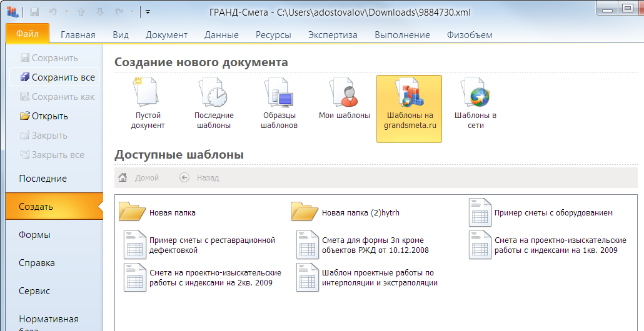Click the save icon in quick access toolbar

point(34,12)
